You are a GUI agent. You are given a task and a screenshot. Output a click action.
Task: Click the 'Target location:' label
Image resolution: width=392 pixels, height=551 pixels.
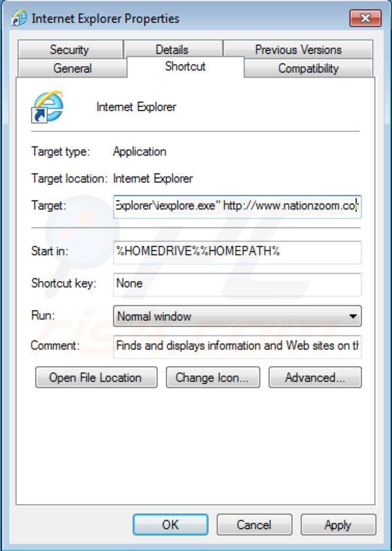coord(69,178)
